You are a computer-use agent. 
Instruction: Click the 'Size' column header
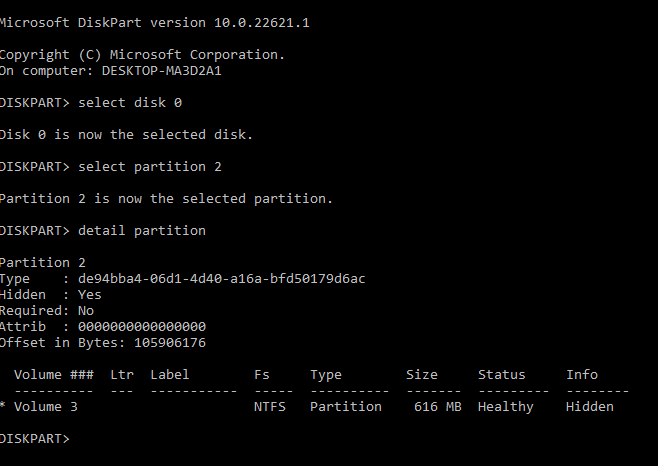pos(422,375)
